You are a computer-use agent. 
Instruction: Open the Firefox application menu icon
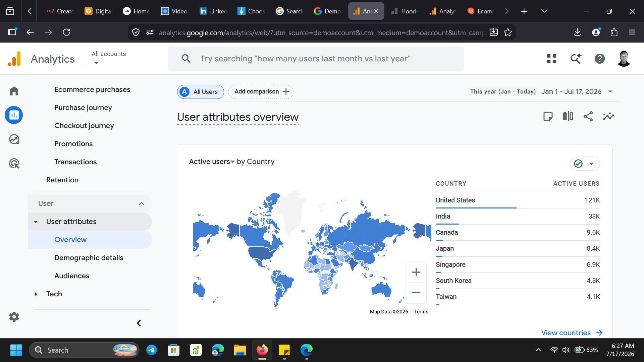tap(632, 32)
